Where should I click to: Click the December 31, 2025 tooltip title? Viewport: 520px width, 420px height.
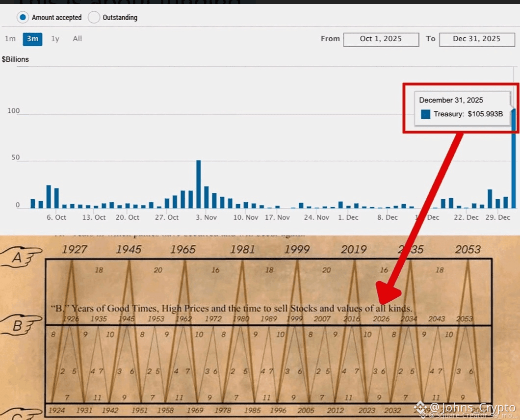[x=451, y=100]
